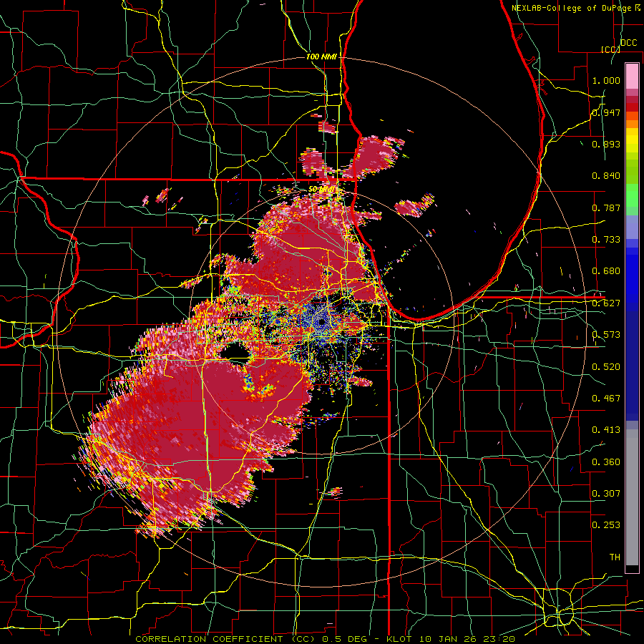Click the 0.733 scale value
The image size is (644, 644).
[x=606, y=240]
